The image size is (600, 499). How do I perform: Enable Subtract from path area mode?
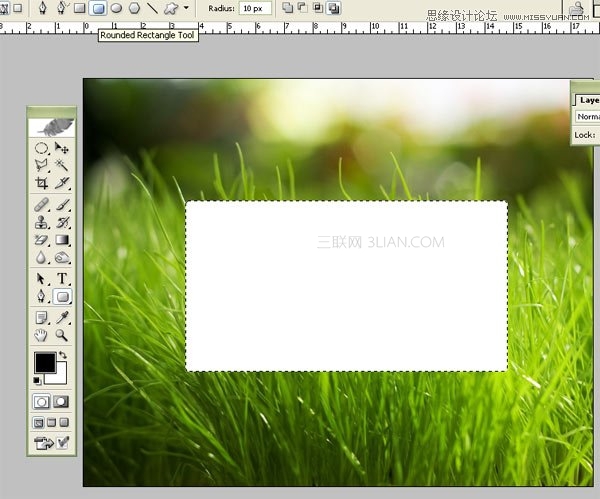303,8
